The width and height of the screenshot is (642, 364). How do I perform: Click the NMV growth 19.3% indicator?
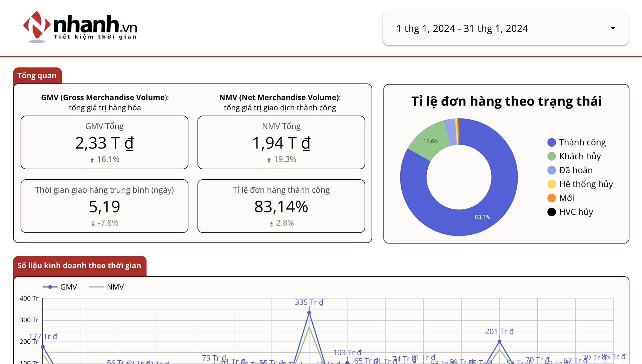[282, 159]
